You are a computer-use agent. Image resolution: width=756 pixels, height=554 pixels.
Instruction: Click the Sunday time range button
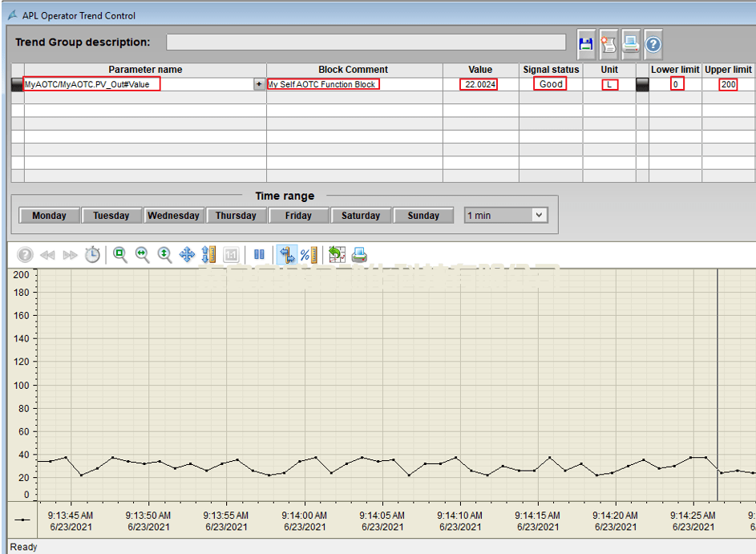click(x=423, y=216)
